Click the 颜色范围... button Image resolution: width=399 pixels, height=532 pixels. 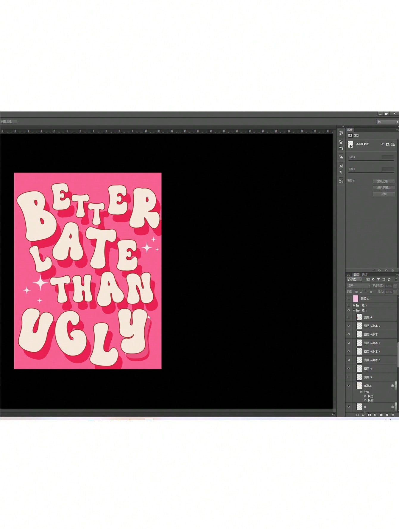pyautogui.click(x=384, y=188)
